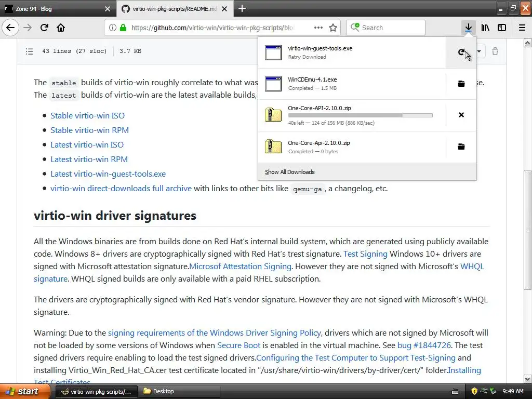
Task: Expand dropdown arrow beside the trash icon
Action: pos(479,51)
